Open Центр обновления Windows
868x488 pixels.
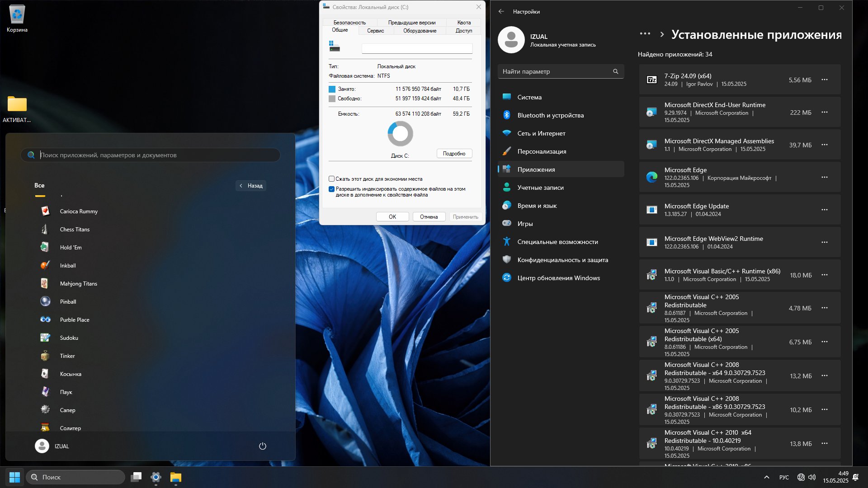pyautogui.click(x=561, y=278)
